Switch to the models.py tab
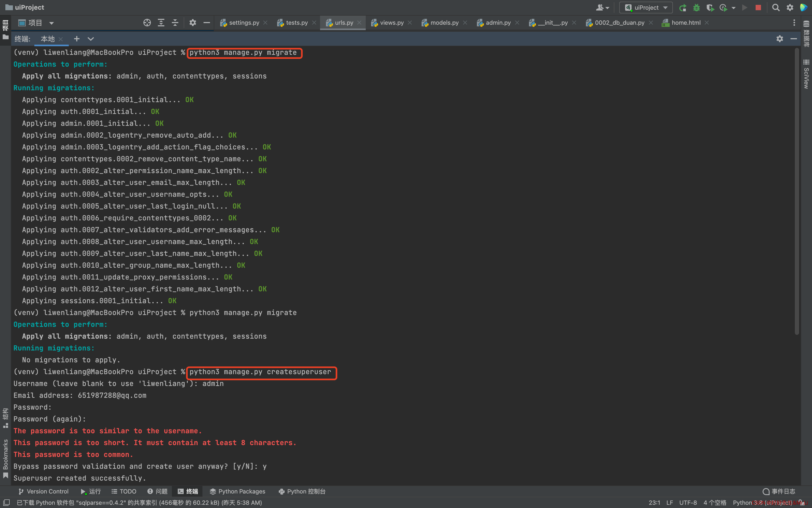The height and width of the screenshot is (508, 812). tap(444, 23)
